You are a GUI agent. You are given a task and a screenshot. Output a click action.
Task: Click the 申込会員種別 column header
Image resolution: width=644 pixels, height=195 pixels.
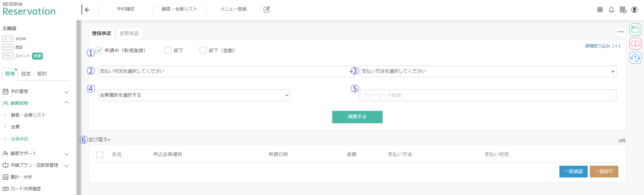(168, 154)
